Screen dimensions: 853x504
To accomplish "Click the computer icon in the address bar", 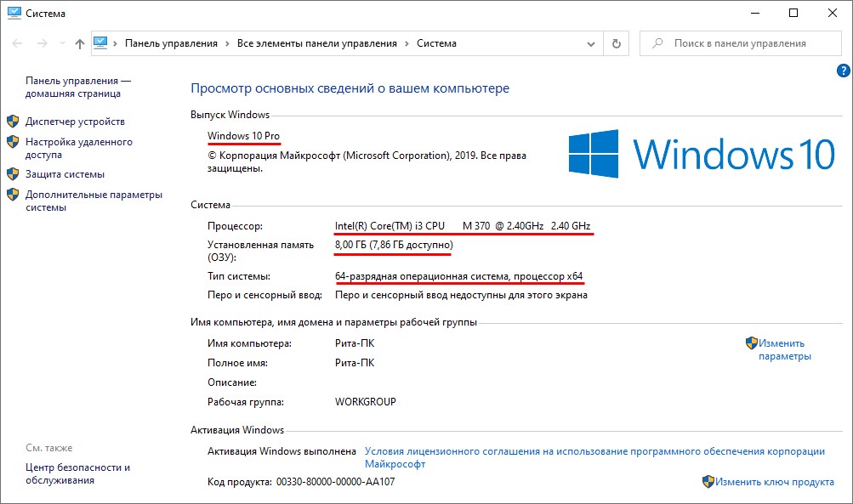I will click(x=100, y=43).
